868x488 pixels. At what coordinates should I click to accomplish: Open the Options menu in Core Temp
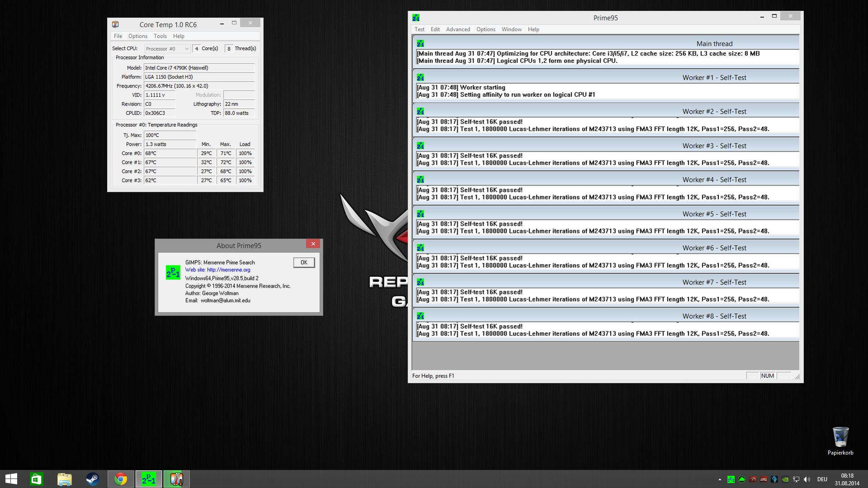click(x=138, y=36)
